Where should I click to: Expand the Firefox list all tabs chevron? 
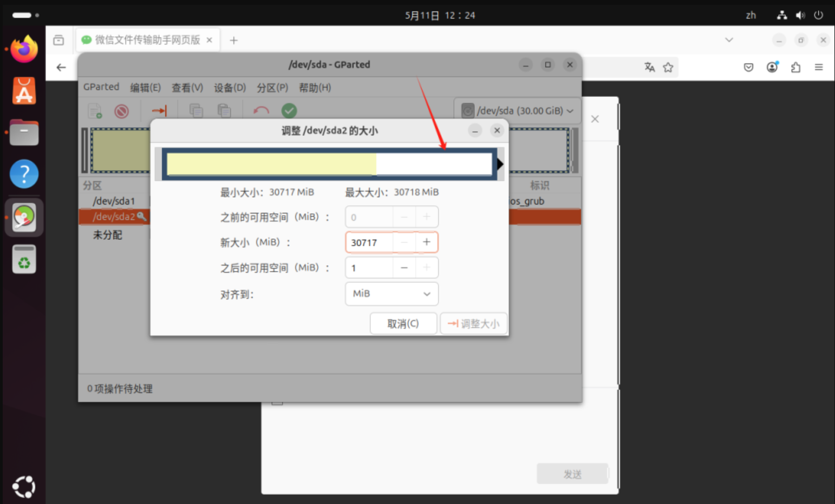(x=729, y=40)
